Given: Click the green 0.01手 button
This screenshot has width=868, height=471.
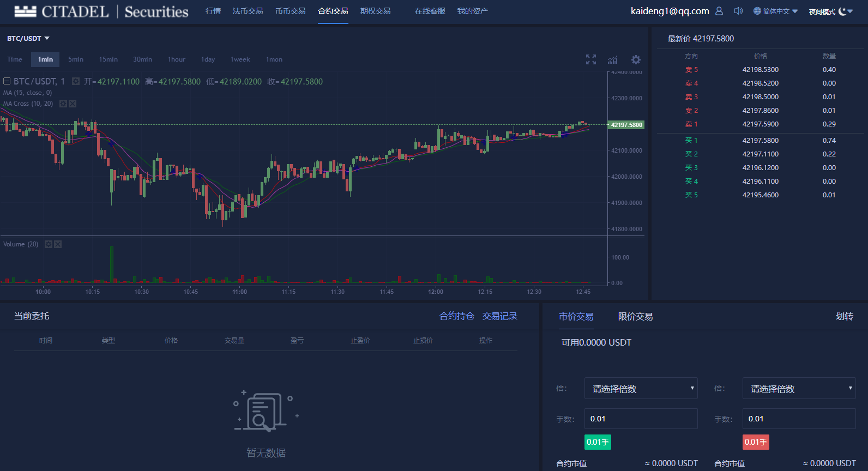Looking at the screenshot, I should point(598,442).
